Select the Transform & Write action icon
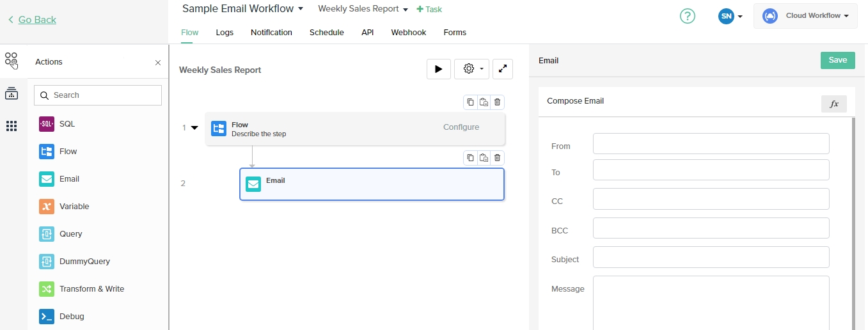Screen dimensions: 868x330 coord(47,289)
